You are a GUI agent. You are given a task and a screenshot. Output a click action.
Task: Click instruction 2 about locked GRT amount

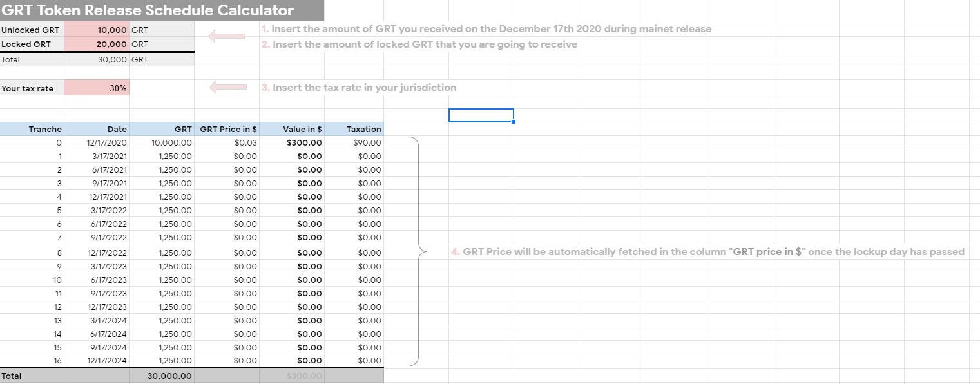point(419,44)
